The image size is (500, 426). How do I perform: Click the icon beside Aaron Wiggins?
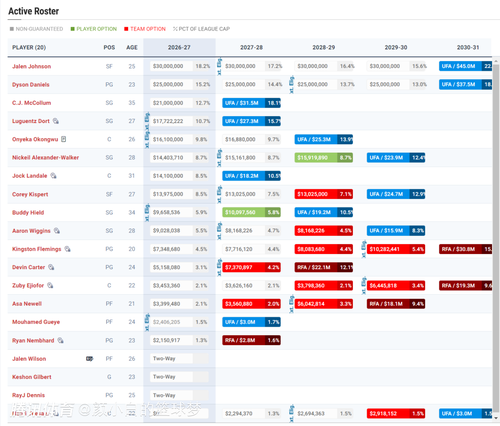(x=57, y=231)
